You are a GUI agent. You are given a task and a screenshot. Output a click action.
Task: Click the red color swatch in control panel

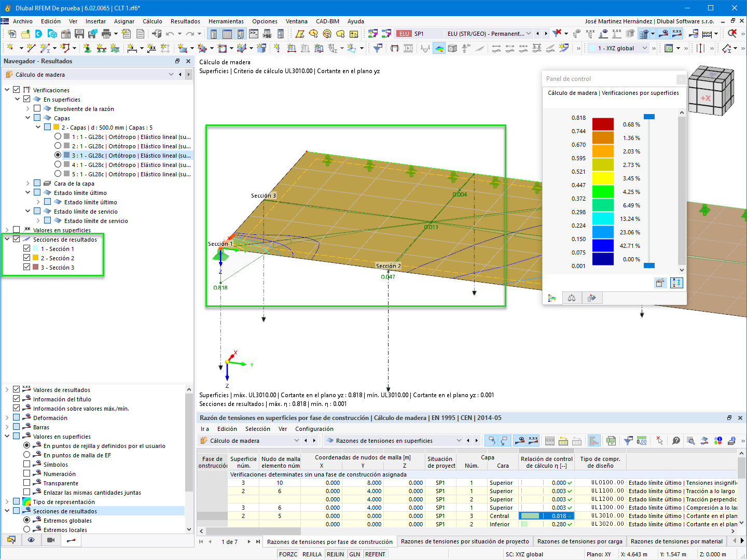tap(603, 124)
